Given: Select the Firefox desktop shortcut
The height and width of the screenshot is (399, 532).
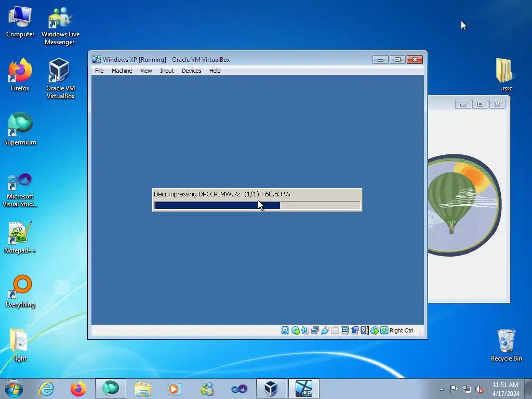Looking at the screenshot, I should 20,75.
